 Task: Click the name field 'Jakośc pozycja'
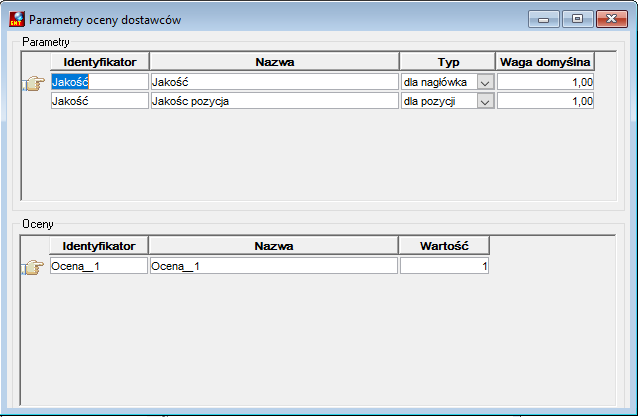275,101
